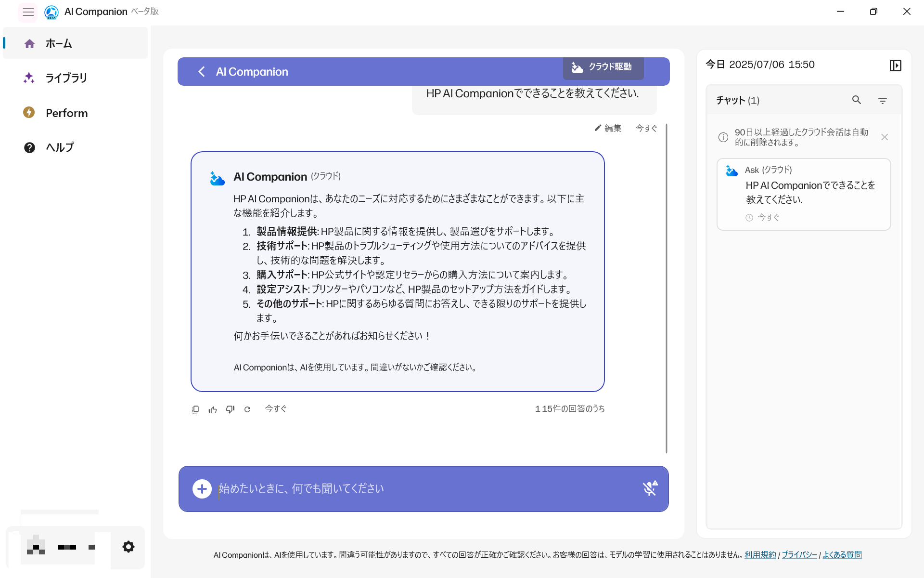Screen dimensions: 924x578
Task: Open the hamburger navigation menu
Action: (x=28, y=12)
